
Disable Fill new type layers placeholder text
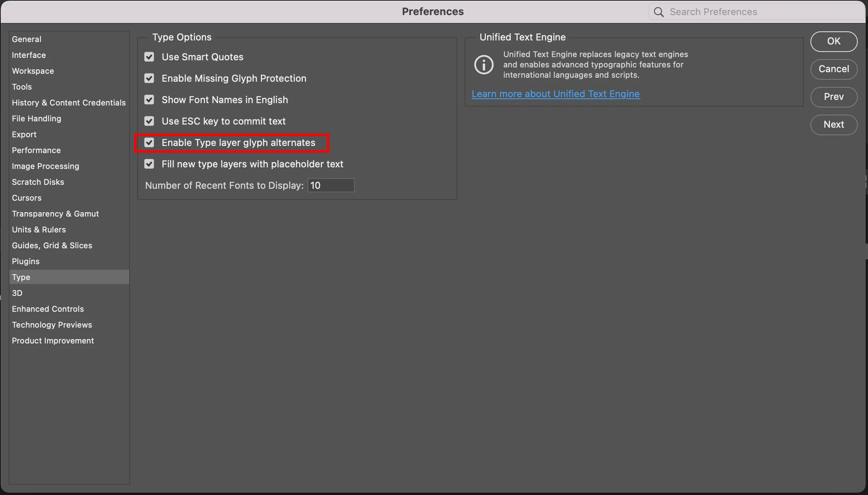click(149, 164)
